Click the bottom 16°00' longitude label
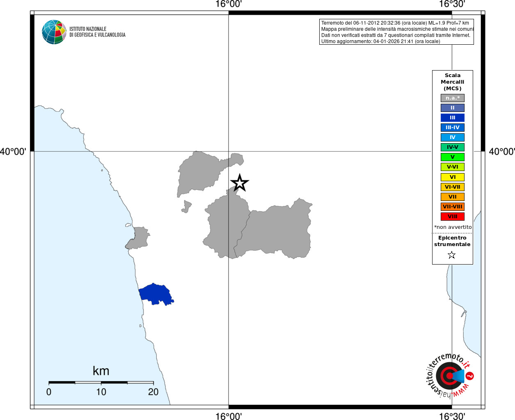The height and width of the screenshot is (420, 515). (229, 416)
